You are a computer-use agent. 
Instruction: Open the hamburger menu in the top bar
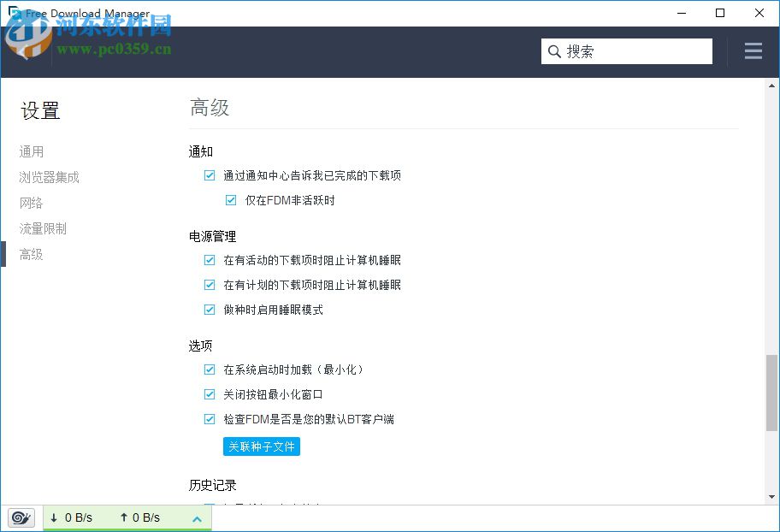click(753, 51)
